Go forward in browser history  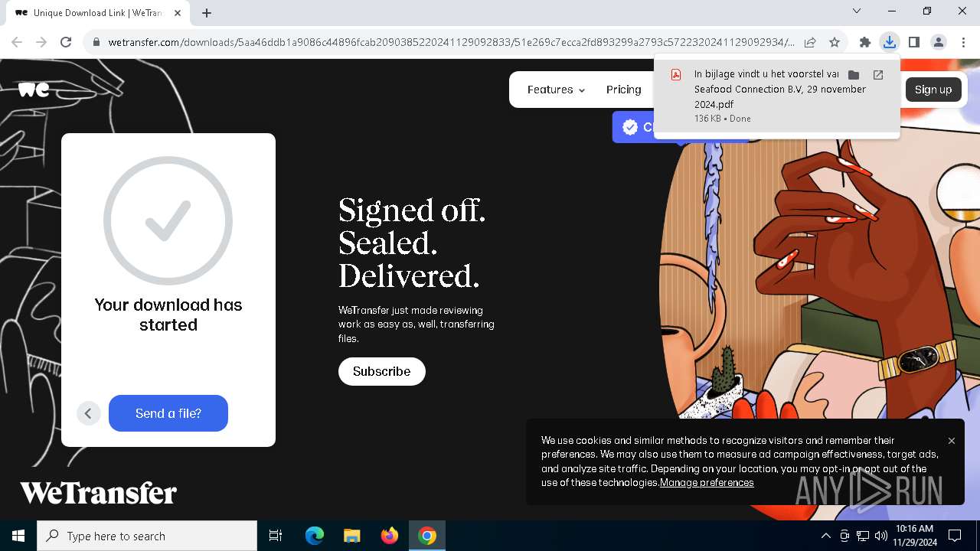click(41, 42)
